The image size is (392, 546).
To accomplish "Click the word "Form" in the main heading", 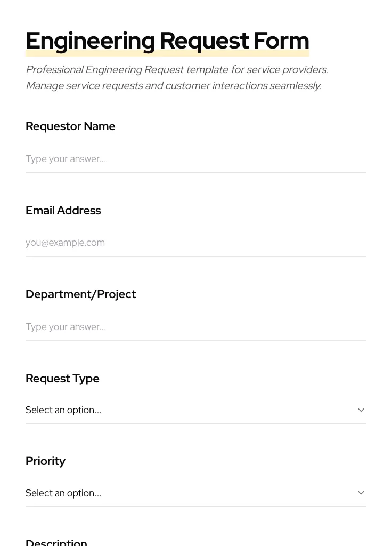I will pos(281,41).
